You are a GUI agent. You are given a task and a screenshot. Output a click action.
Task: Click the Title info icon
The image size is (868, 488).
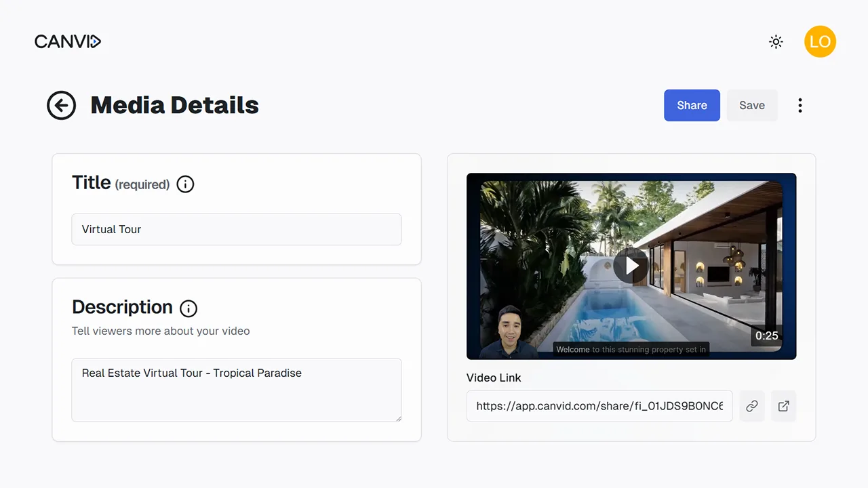tap(185, 184)
